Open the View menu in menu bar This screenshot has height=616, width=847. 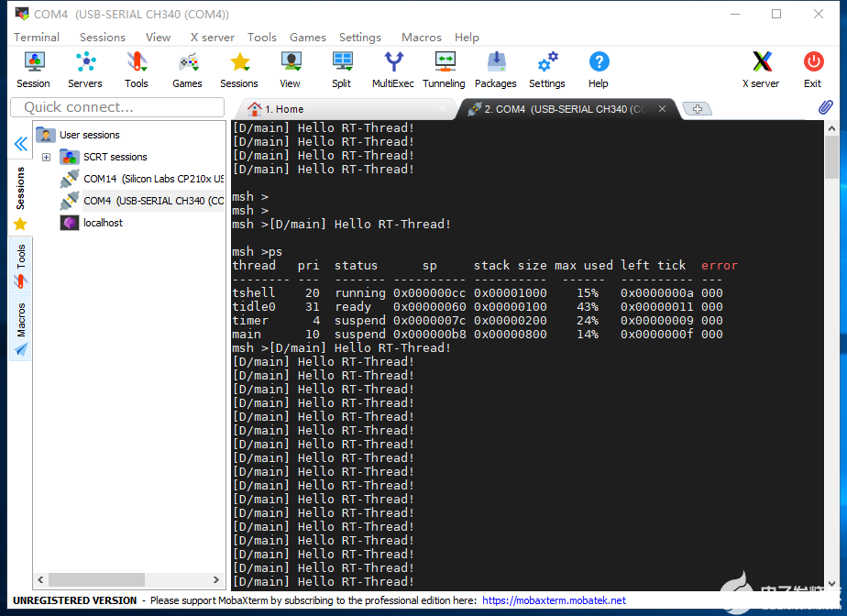[x=158, y=38]
